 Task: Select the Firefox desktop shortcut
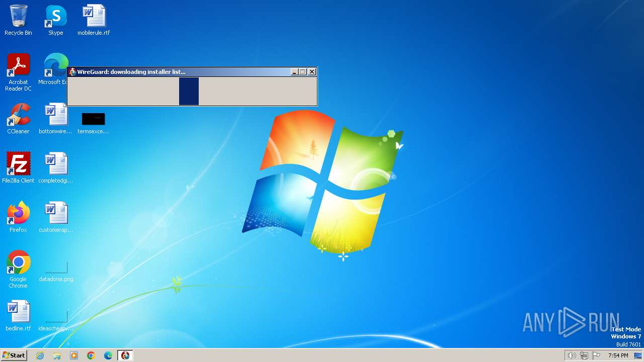(x=18, y=217)
